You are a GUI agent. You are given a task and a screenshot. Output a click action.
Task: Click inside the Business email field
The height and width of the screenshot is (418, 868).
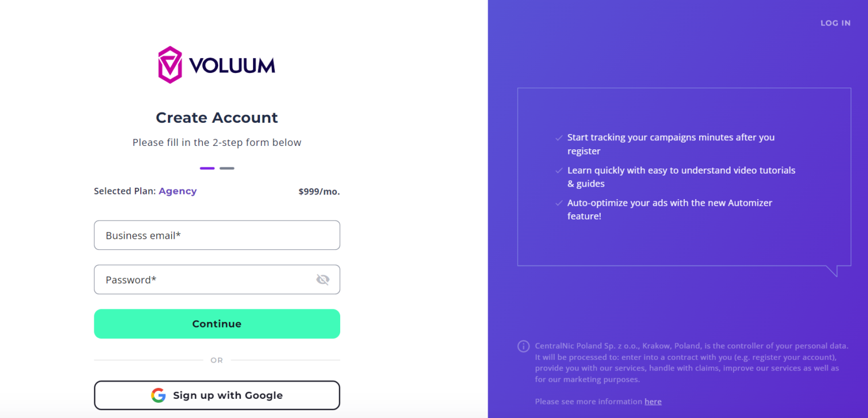tap(216, 235)
